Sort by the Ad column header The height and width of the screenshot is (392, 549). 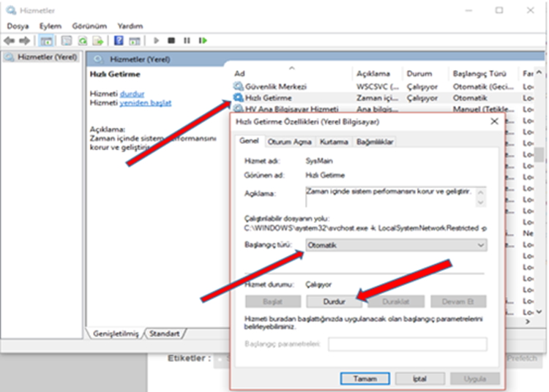point(292,73)
